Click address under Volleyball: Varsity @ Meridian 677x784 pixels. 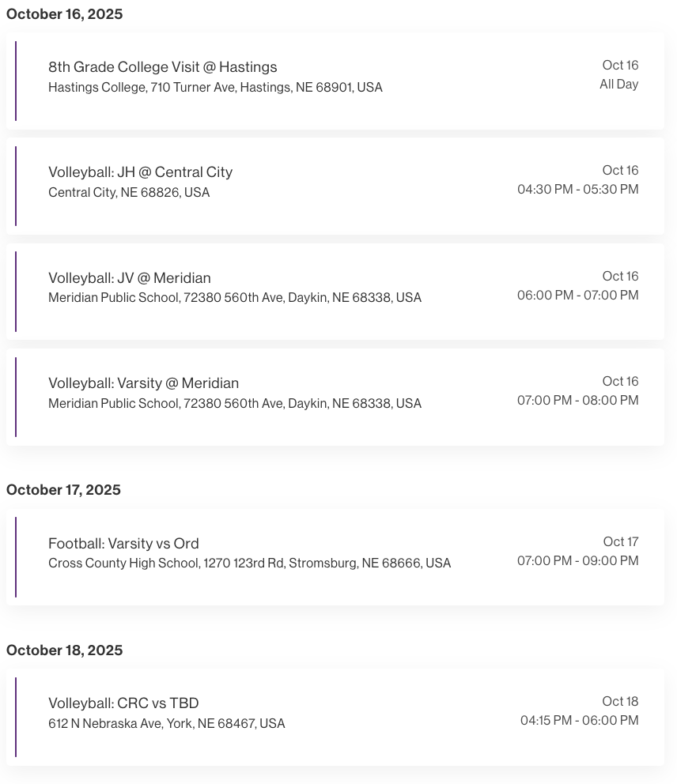click(x=234, y=404)
